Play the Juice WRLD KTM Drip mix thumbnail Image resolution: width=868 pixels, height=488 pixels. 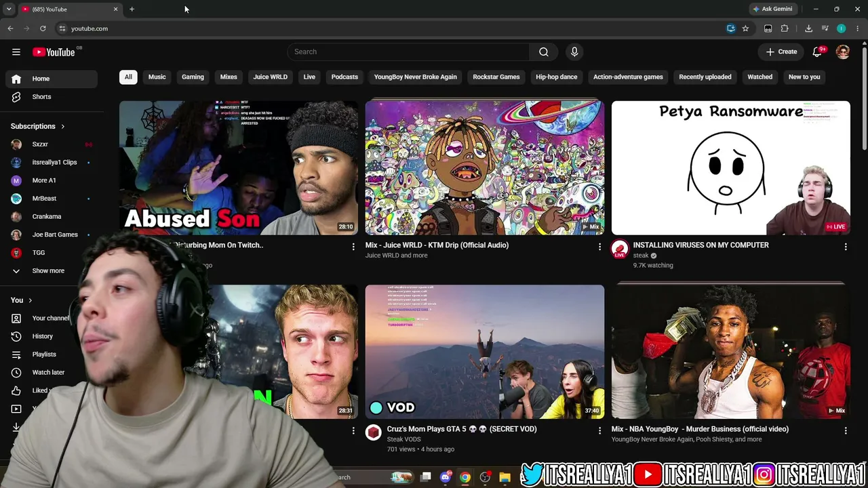485,167
